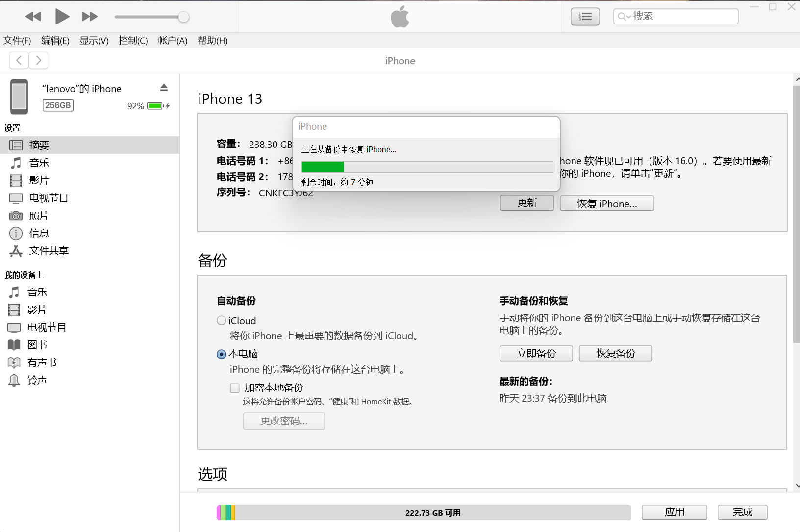
Task: Click the volume slider knob
Action: tap(184, 17)
